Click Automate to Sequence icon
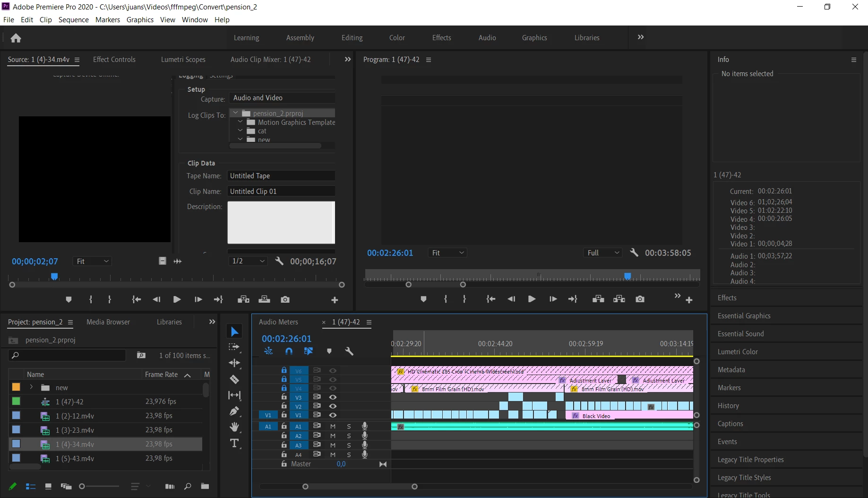Image resolution: width=868 pixels, height=498 pixels. click(x=170, y=486)
